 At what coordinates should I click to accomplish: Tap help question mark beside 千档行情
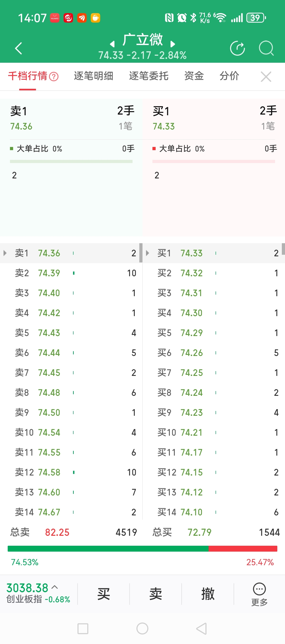point(54,77)
